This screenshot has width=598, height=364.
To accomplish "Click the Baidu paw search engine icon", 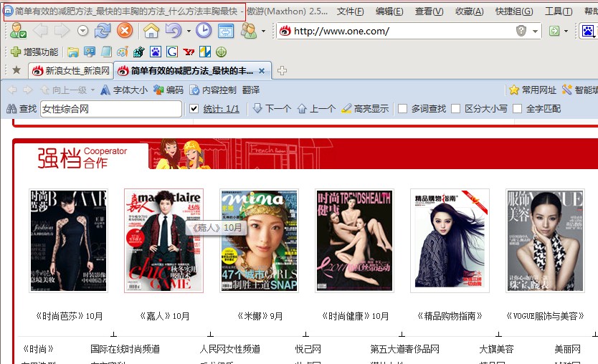I will click(588, 31).
